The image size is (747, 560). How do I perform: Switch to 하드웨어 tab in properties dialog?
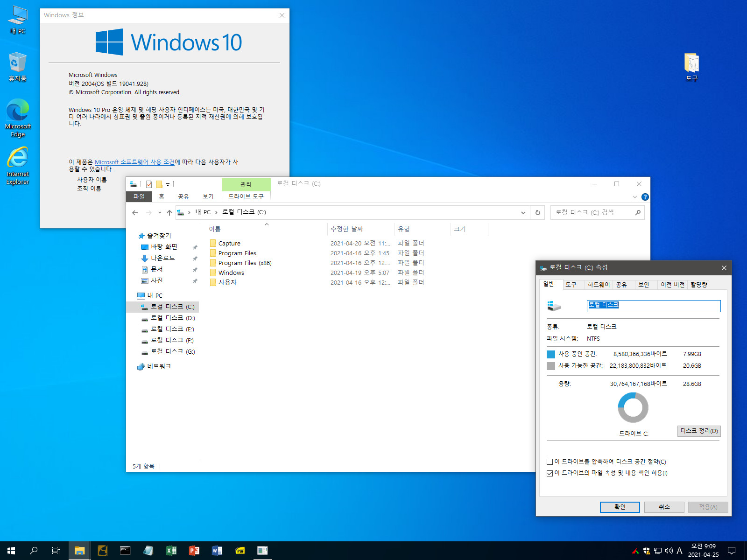tap(599, 285)
